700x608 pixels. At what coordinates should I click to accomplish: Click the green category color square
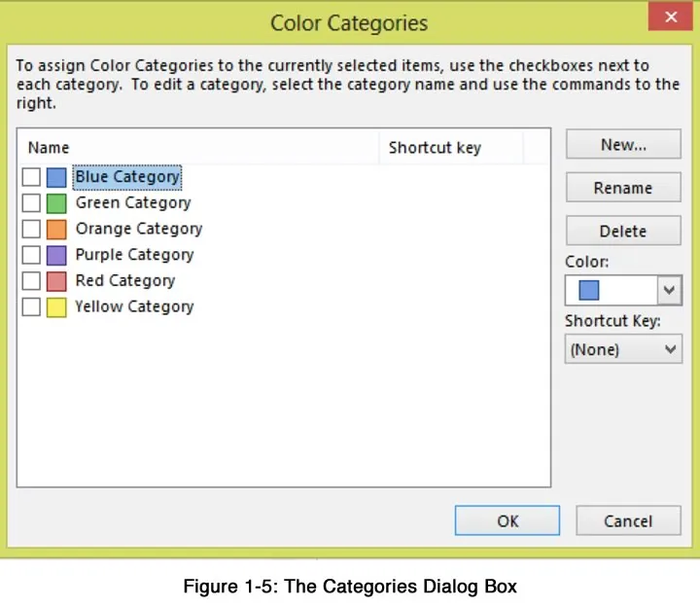tap(56, 203)
